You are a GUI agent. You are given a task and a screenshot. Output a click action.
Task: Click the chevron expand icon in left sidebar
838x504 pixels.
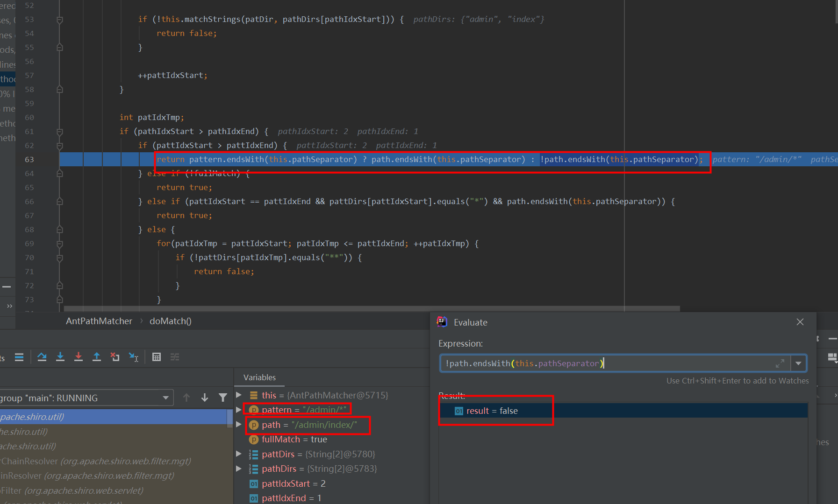pyautogui.click(x=9, y=306)
